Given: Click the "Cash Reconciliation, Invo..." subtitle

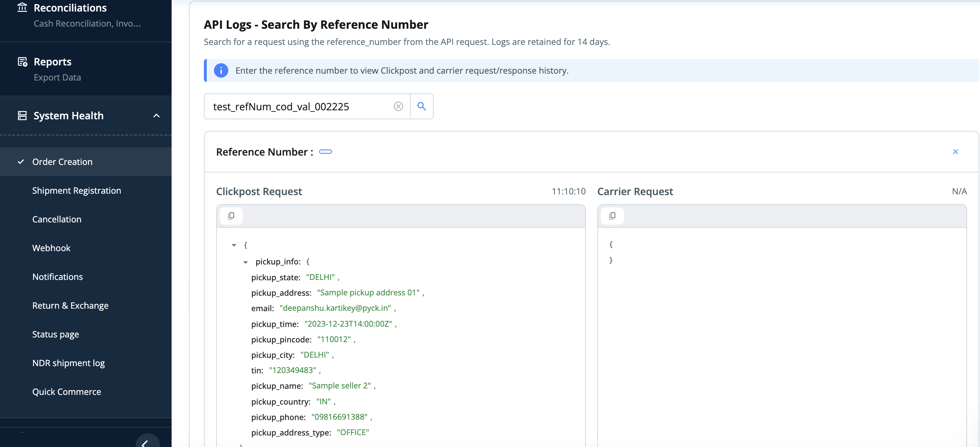Looking at the screenshot, I should click(87, 24).
